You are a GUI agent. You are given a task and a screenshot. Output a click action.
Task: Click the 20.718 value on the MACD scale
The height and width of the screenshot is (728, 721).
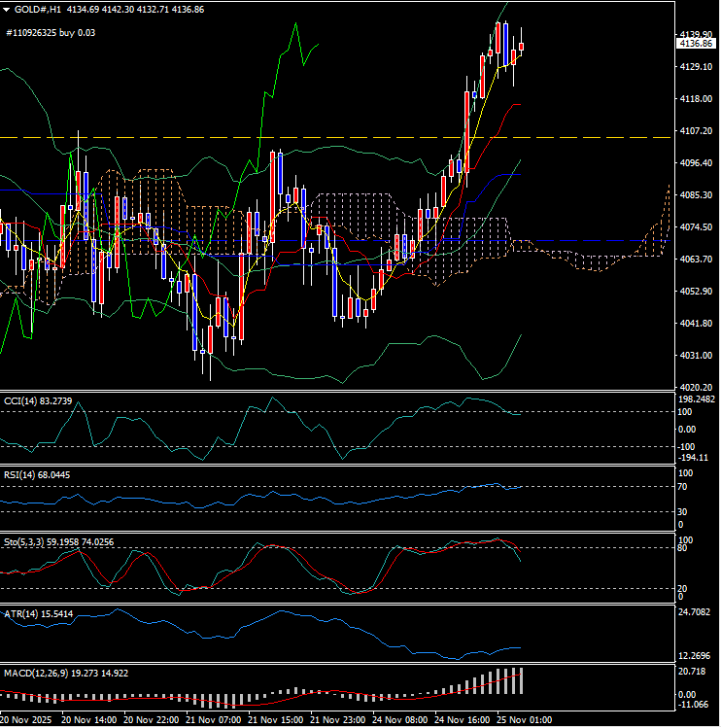694,673
